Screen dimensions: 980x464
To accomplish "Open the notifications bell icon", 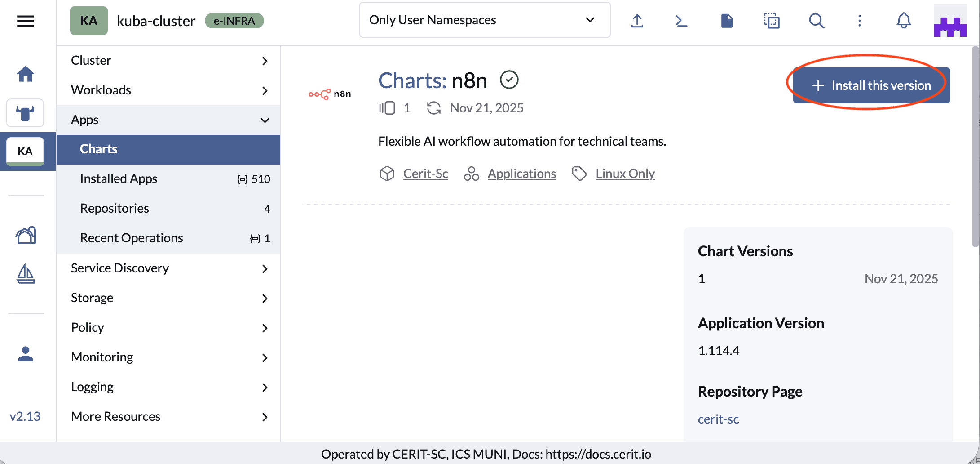I will tap(904, 21).
